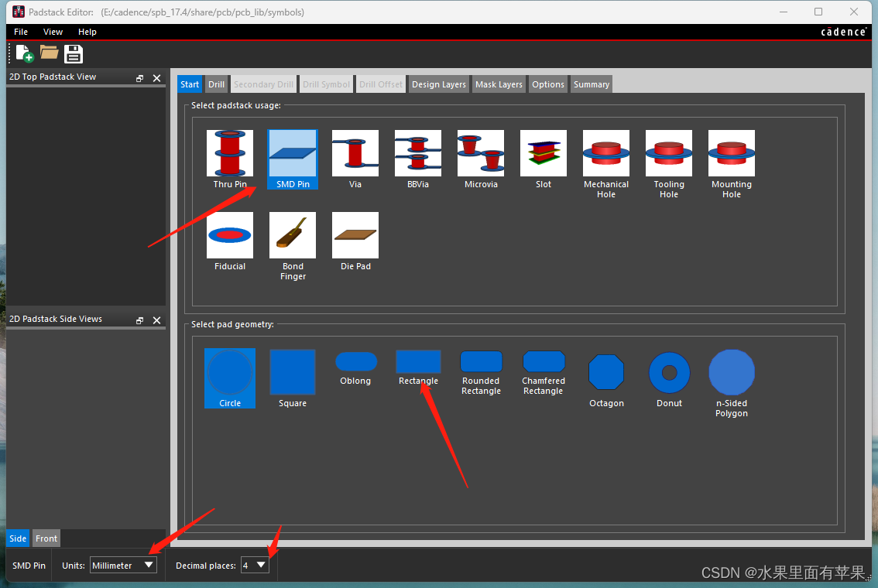Open the Mask Layers tab
Screen dimensions: 878x588
499,84
